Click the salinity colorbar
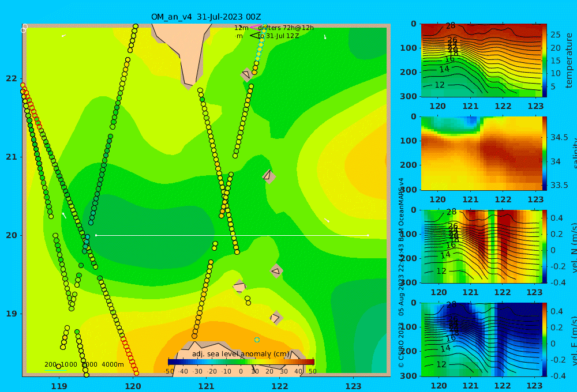577x392 pixels. [x=545, y=153]
